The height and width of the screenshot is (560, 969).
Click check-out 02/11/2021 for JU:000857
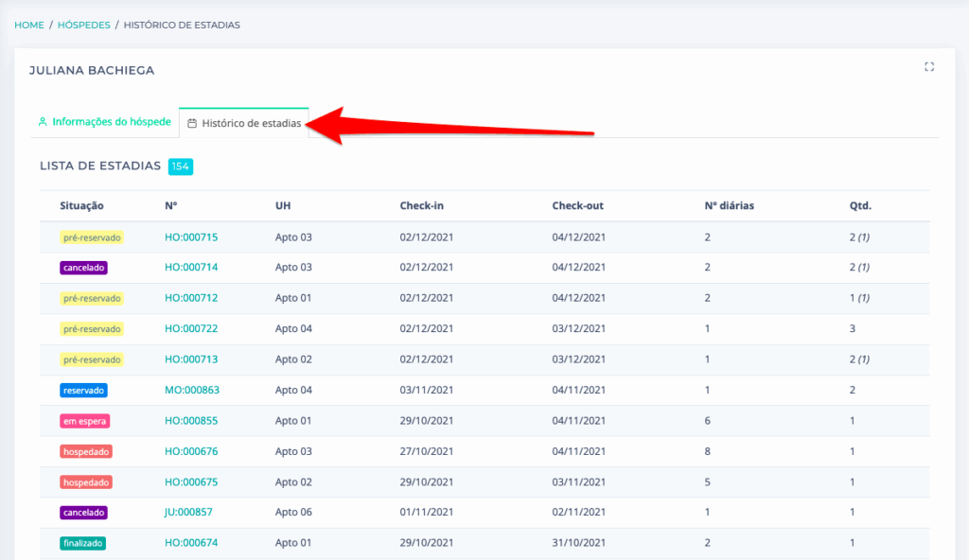pos(578,512)
